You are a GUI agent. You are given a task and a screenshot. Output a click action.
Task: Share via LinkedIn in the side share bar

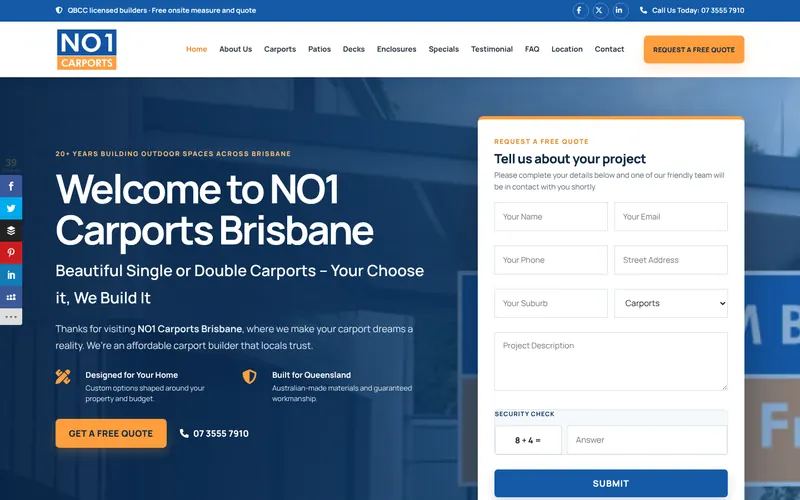pos(11,275)
